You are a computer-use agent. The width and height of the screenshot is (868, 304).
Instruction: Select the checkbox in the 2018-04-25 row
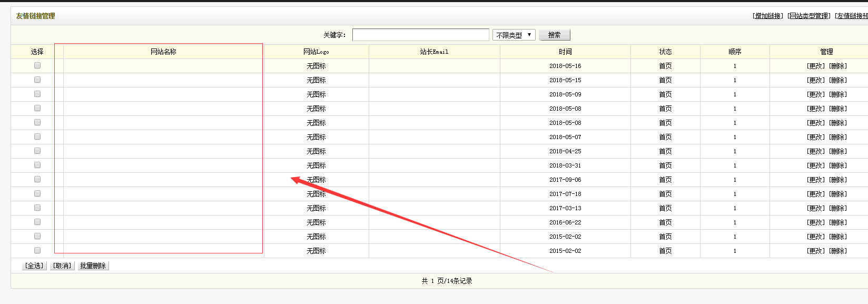[x=37, y=151]
